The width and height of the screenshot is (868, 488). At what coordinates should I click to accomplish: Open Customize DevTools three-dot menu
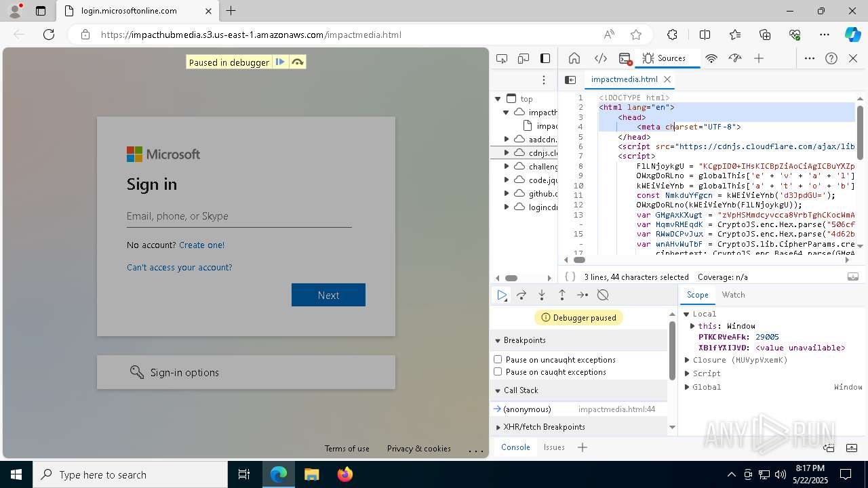(810, 58)
